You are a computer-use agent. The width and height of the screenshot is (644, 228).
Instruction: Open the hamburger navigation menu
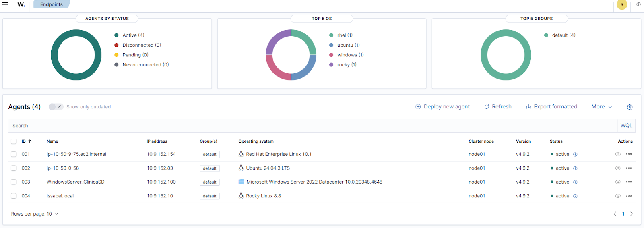[x=5, y=4]
